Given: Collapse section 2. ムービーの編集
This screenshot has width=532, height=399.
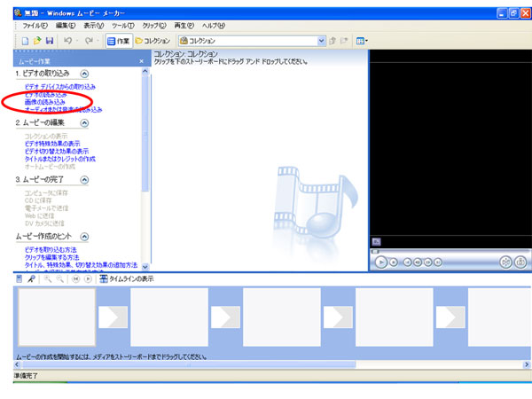Looking at the screenshot, I should click(x=84, y=123).
